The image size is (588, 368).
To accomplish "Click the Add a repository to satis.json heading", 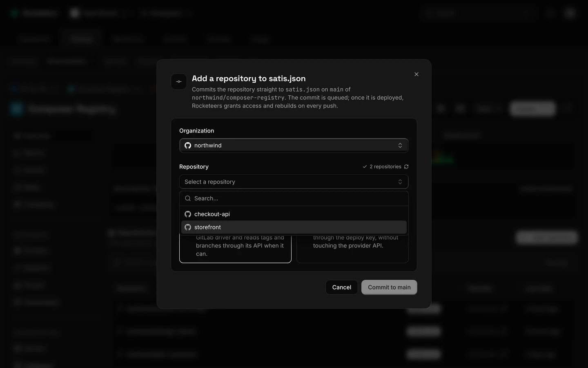I will coord(249,79).
